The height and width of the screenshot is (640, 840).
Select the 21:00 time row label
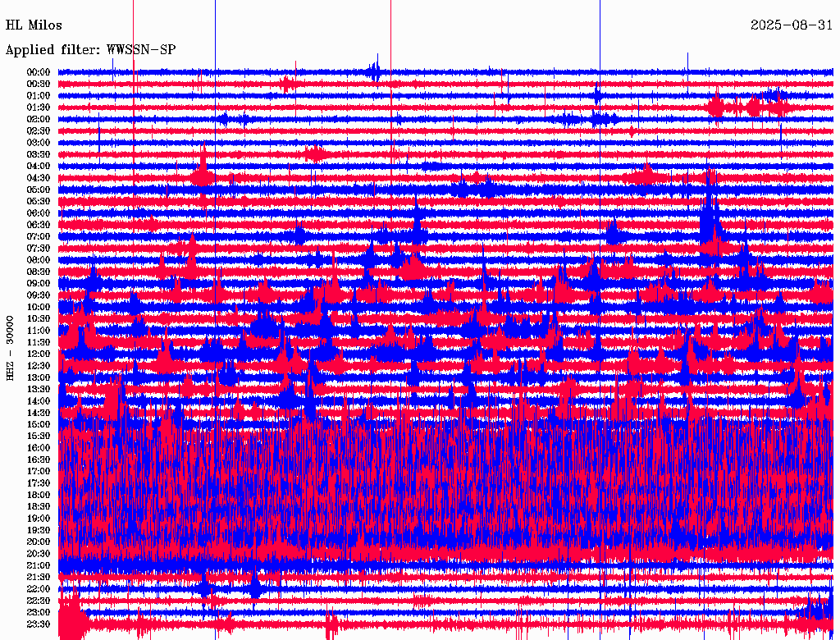tap(39, 565)
